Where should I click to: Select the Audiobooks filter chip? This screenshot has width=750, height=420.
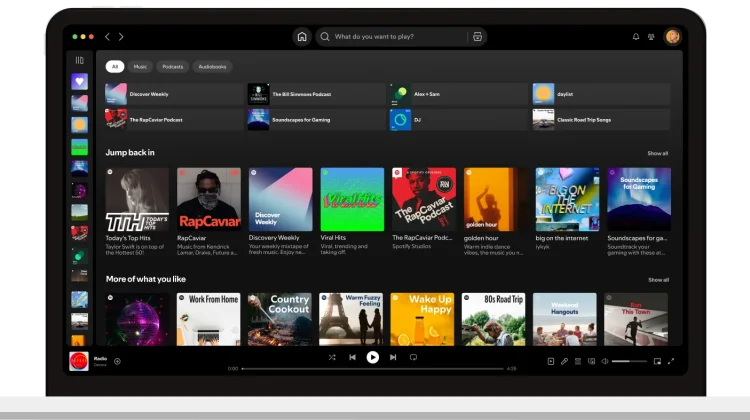click(x=212, y=66)
